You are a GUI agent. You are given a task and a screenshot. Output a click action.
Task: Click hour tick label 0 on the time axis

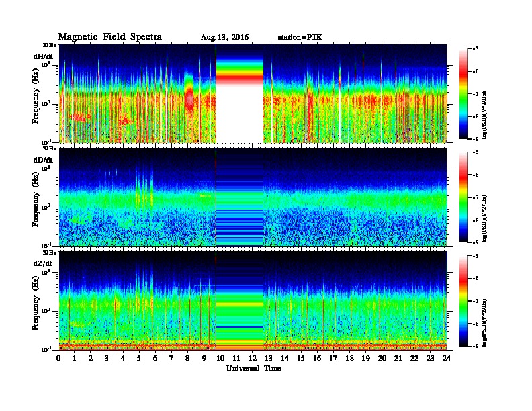pos(58,359)
